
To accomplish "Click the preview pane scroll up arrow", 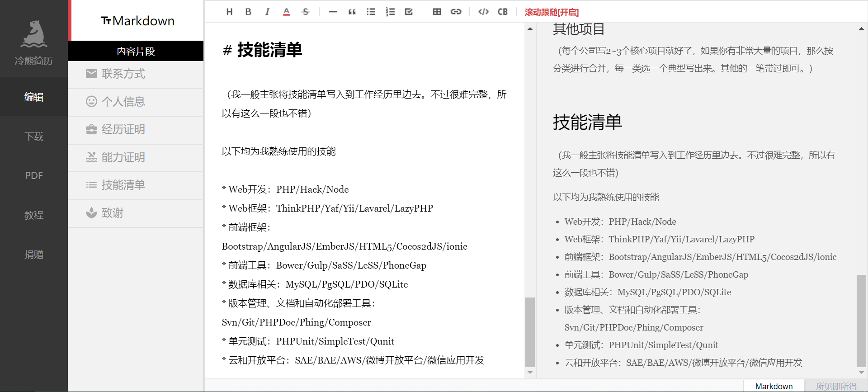I will point(861,28).
